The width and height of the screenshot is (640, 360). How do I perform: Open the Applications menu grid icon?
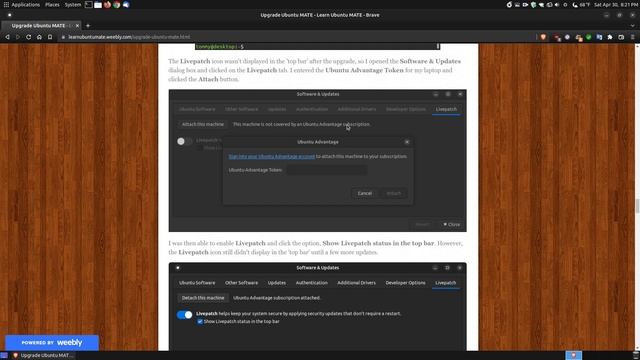(6, 5)
